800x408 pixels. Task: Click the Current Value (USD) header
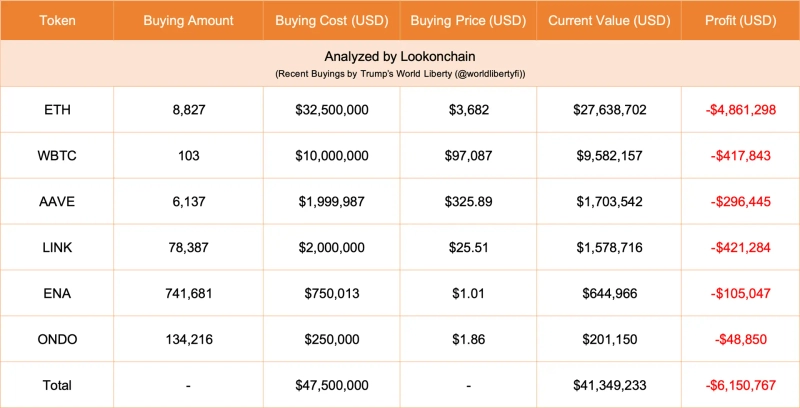tap(609, 20)
